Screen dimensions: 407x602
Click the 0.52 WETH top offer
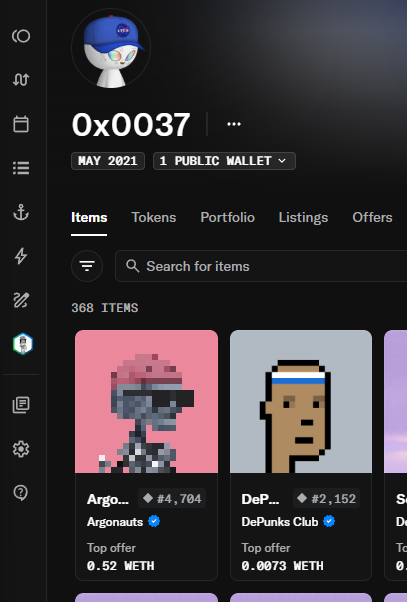tap(121, 566)
